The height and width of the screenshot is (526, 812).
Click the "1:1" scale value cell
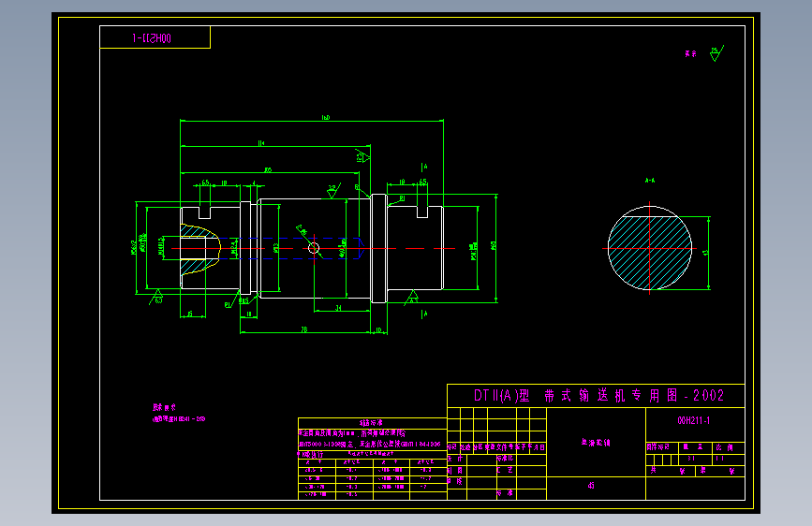click(729, 459)
